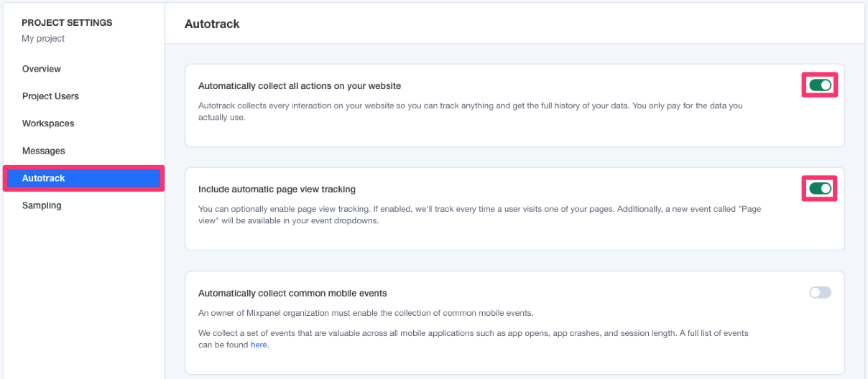The width and height of the screenshot is (868, 379).
Task: Enable the common mobile events collection toggle
Action: (x=820, y=292)
